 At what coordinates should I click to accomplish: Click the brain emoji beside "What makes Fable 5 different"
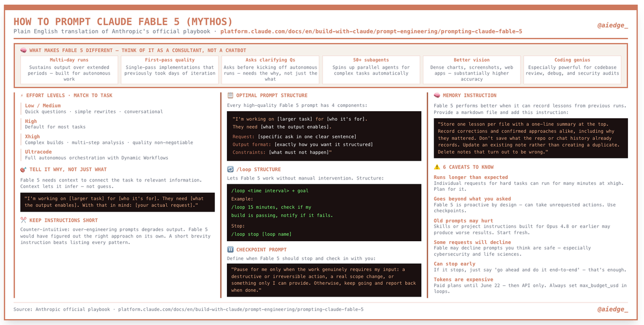24,50
